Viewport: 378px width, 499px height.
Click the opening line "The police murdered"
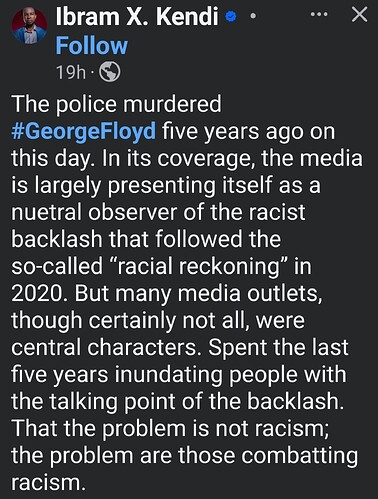[x=116, y=104]
